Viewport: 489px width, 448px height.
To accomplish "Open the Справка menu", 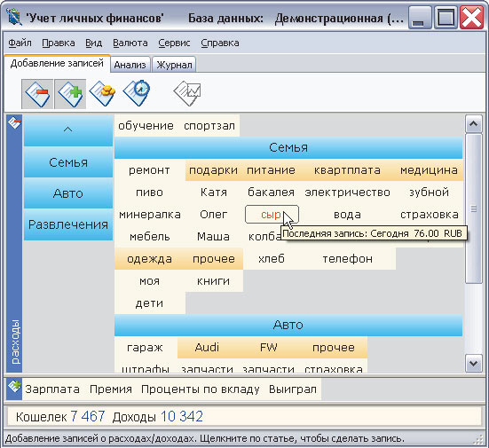I will click(x=220, y=43).
